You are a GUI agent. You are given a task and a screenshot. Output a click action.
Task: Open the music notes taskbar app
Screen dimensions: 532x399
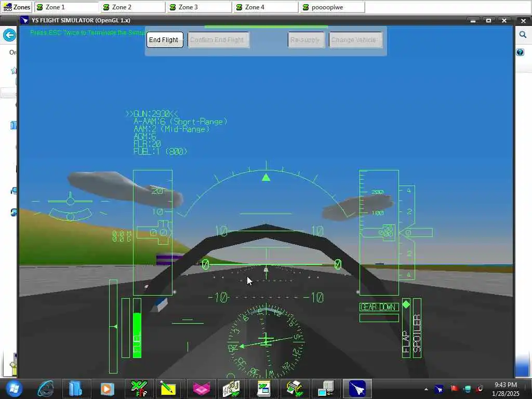231,389
